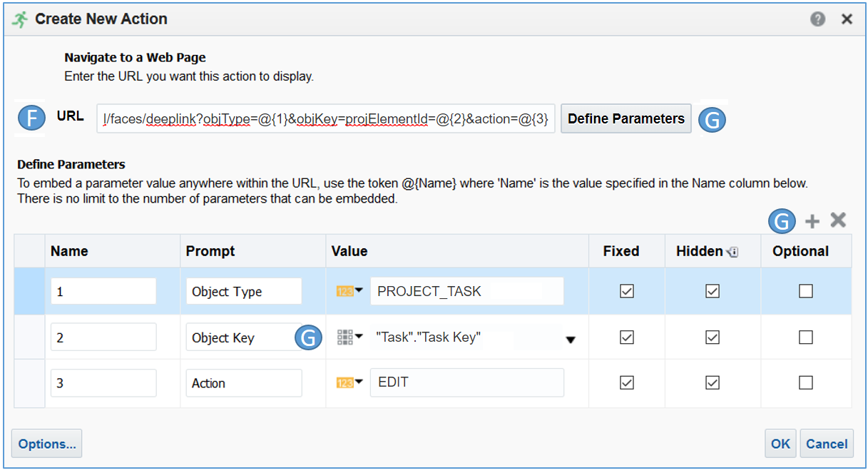Add a new parameter row with plus icon

coord(812,222)
